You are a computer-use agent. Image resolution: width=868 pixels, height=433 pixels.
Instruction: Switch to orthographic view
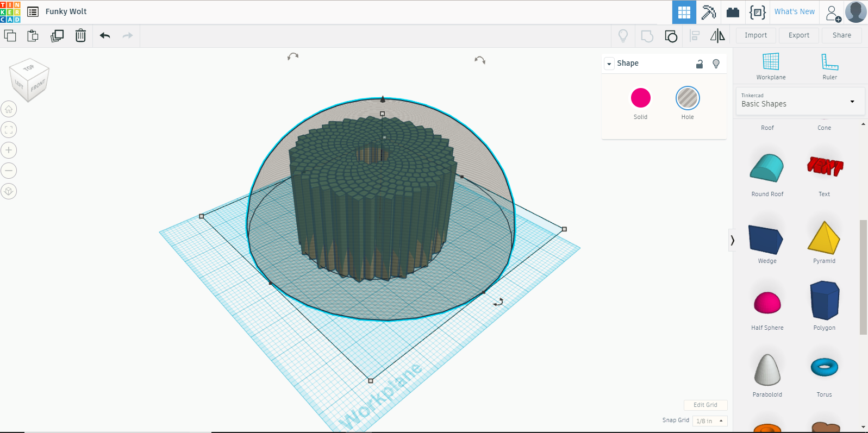9,191
